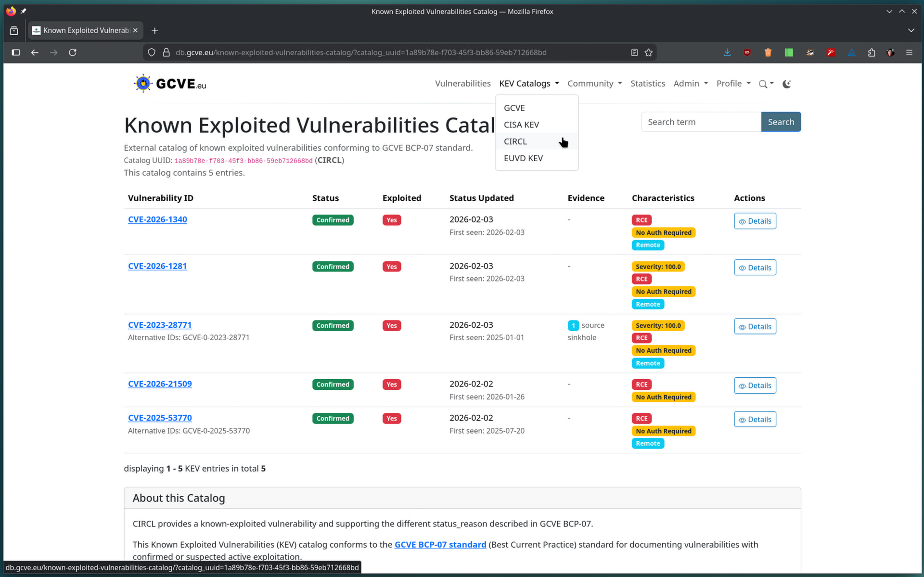View Details for CVE-2023-28771
924x577 pixels.
755,326
